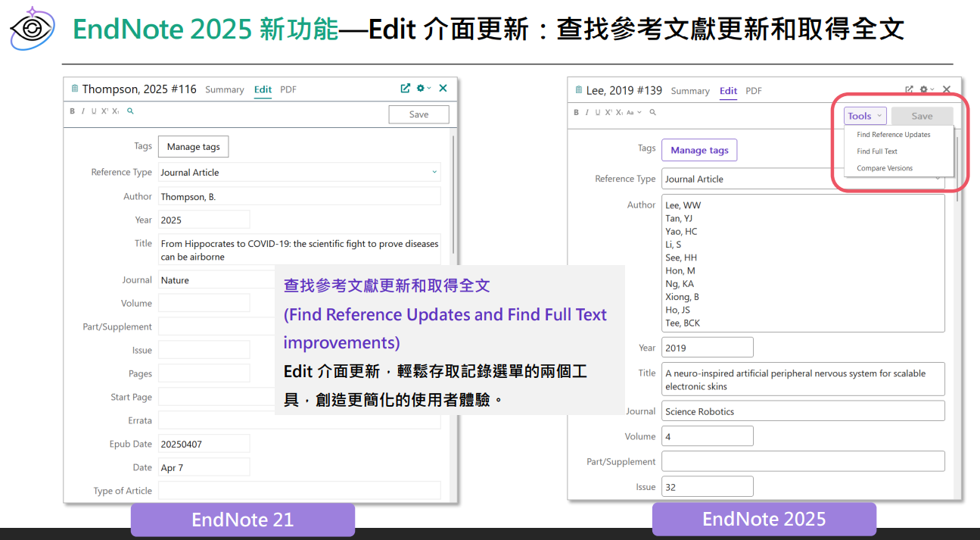Open the PDF tab in the Lee record
Viewport: 980px width, 540px height.
[754, 90]
